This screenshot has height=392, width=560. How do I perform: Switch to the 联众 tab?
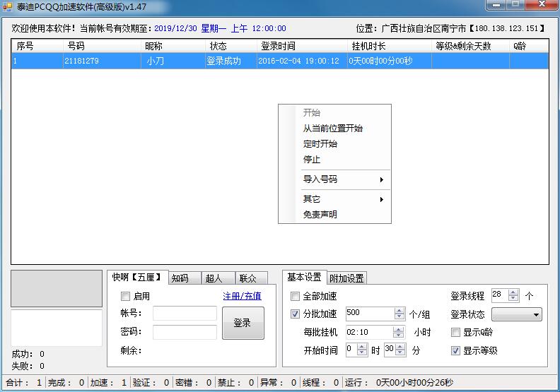click(252, 278)
